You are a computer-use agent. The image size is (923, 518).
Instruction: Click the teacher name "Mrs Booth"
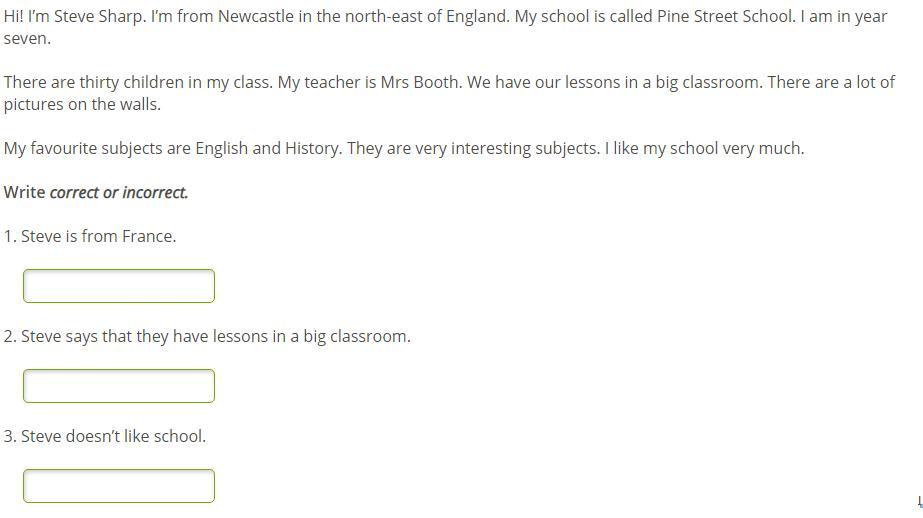click(x=419, y=82)
